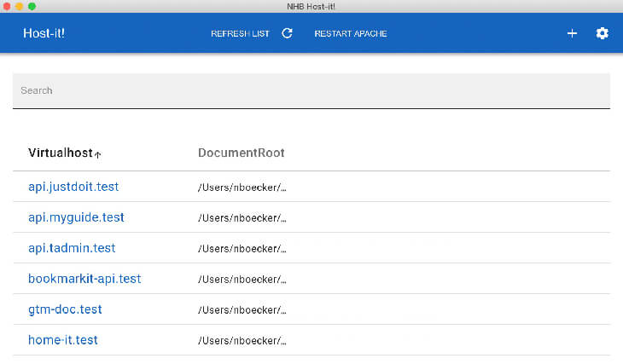Select the document root path for api.justdoit.test
The image size is (623, 364).
(242, 188)
